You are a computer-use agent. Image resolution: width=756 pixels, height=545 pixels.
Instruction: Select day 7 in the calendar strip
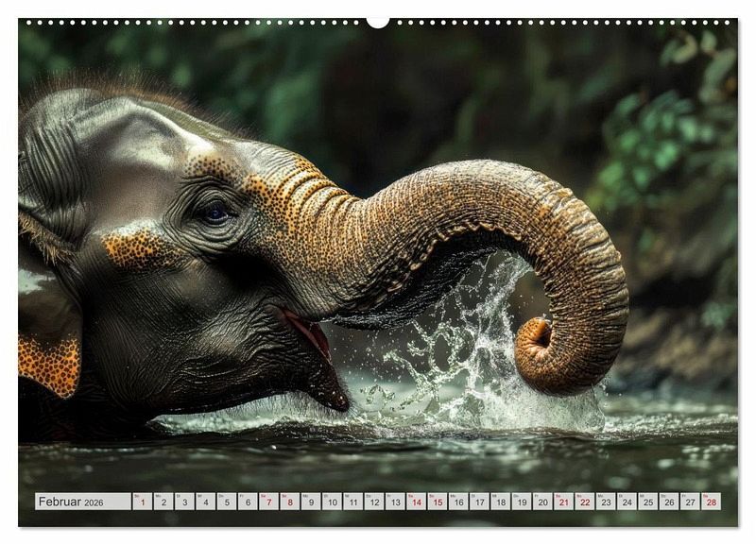(x=268, y=502)
